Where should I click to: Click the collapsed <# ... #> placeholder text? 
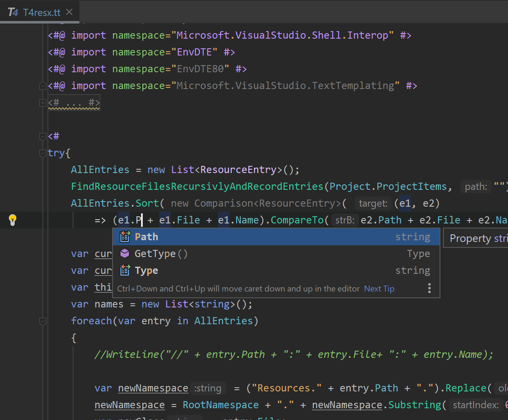(74, 102)
